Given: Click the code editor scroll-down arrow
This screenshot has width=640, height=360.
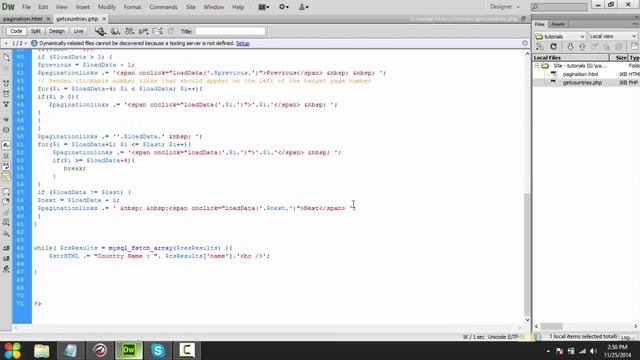Looking at the screenshot, I should (527, 320).
